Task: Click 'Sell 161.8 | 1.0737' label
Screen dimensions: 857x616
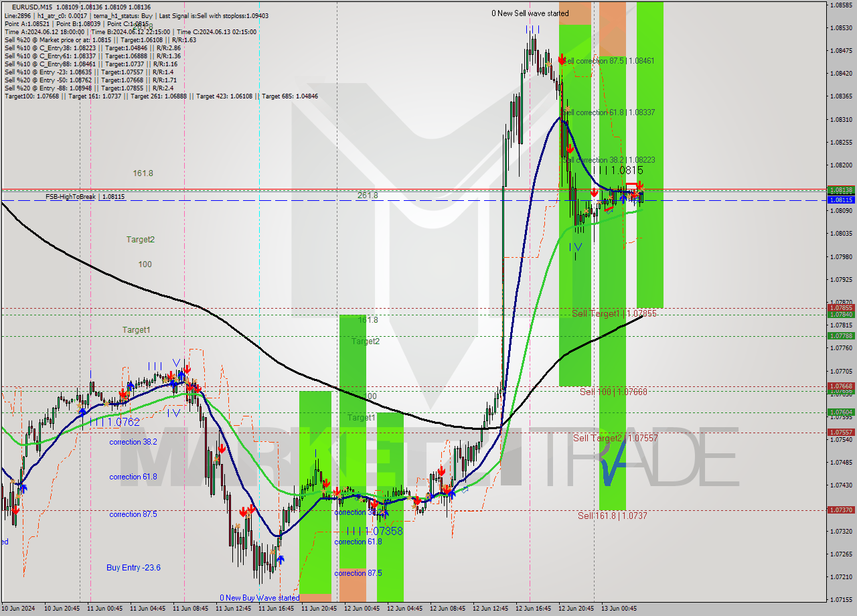Action: (x=612, y=516)
